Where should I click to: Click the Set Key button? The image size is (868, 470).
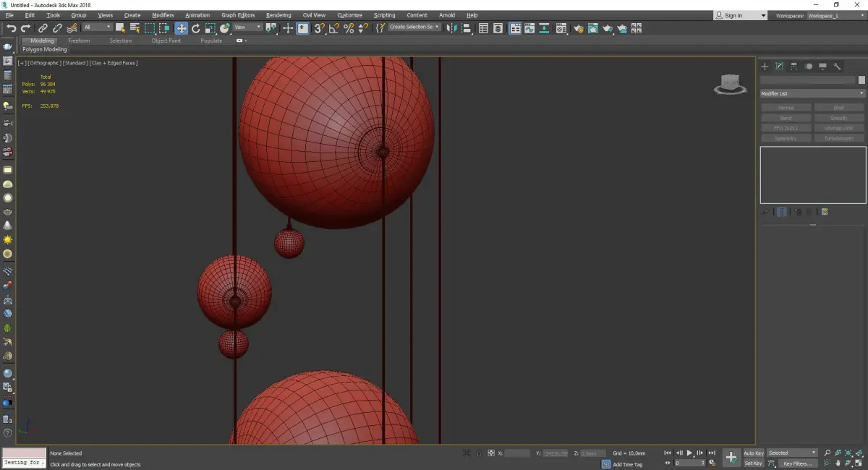tap(754, 463)
